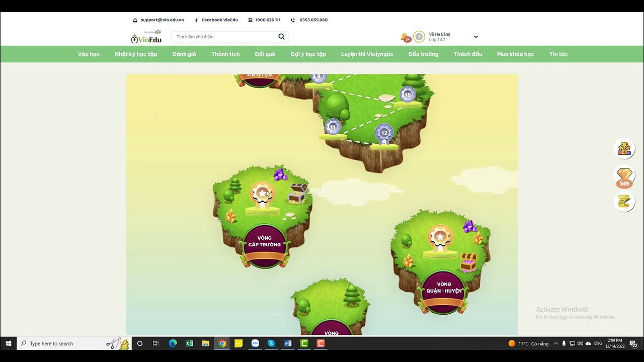The height and width of the screenshot is (362, 644).
Task: Click the 17°C Có nắng weather widget
Action: click(x=528, y=343)
